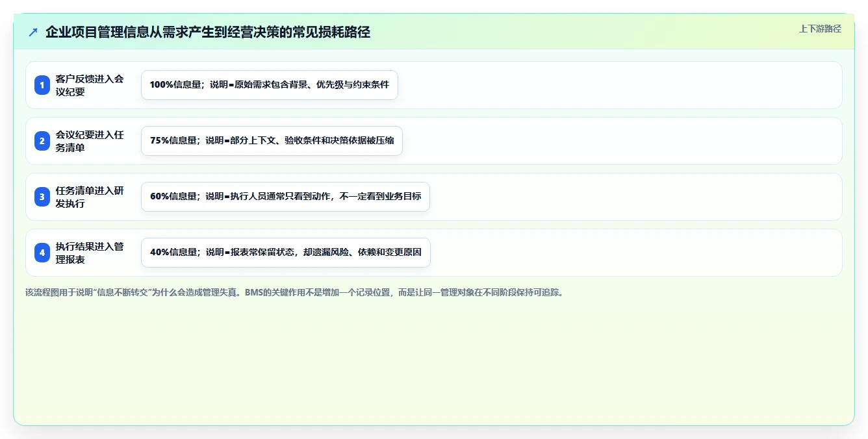Click the step 4 number badge

[x=42, y=253]
